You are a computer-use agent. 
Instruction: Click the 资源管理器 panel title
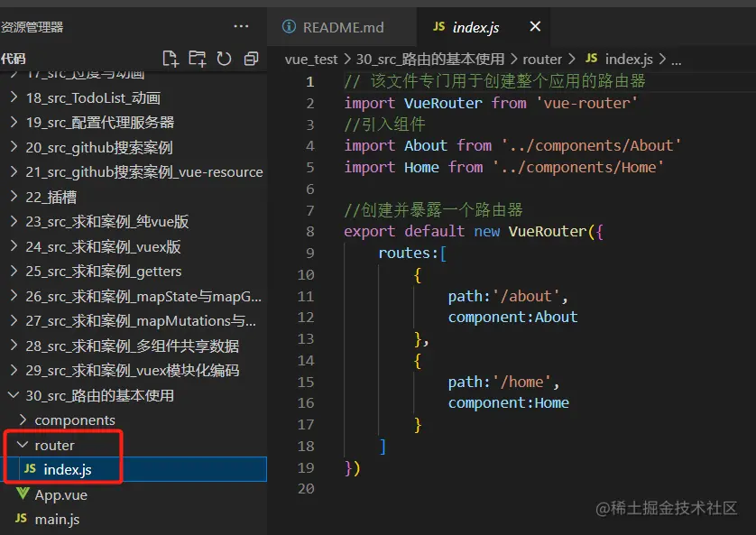pyautogui.click(x=32, y=27)
